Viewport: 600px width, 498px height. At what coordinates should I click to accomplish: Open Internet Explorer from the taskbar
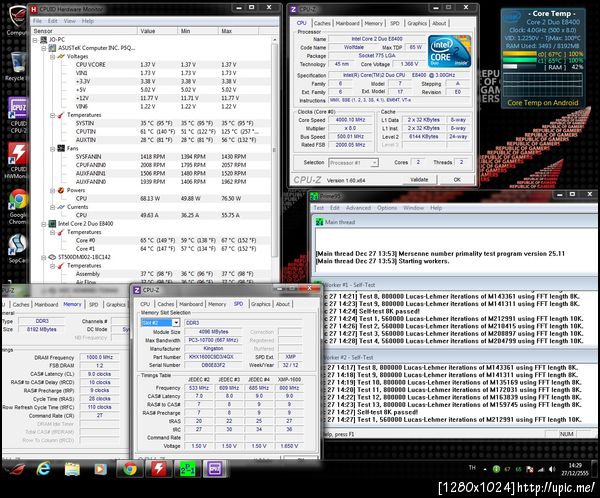43,469
